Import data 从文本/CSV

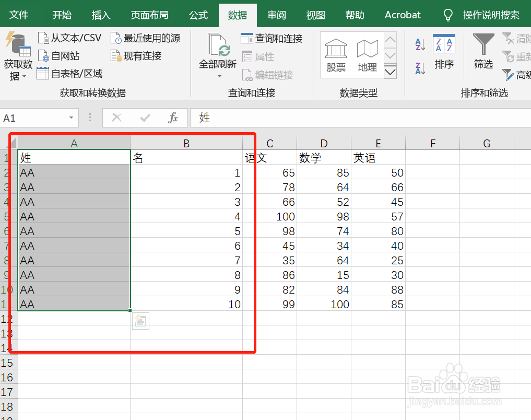(69, 38)
